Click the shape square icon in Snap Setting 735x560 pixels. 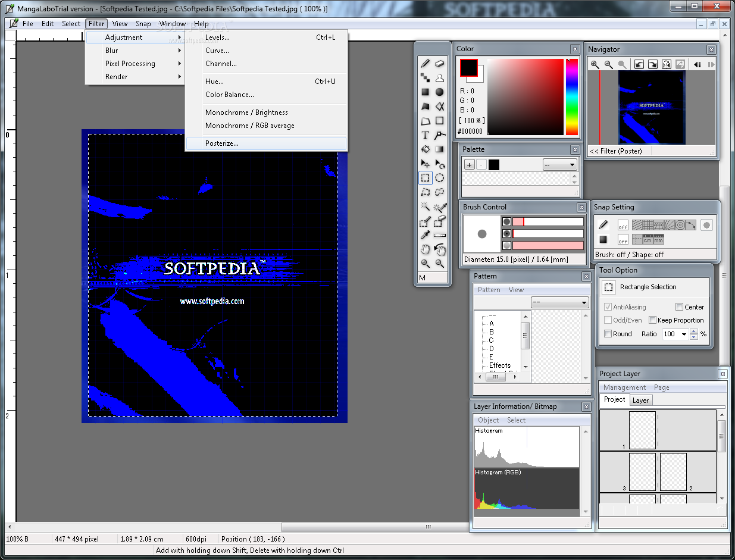(x=603, y=239)
